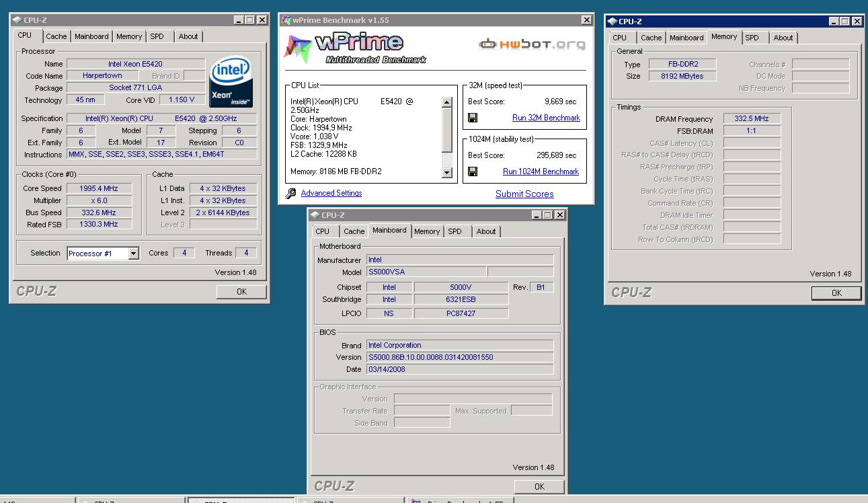The height and width of the screenshot is (503, 868).
Task: Click OK in the FB-DDR2 Memory CPU-Z window
Action: point(836,293)
